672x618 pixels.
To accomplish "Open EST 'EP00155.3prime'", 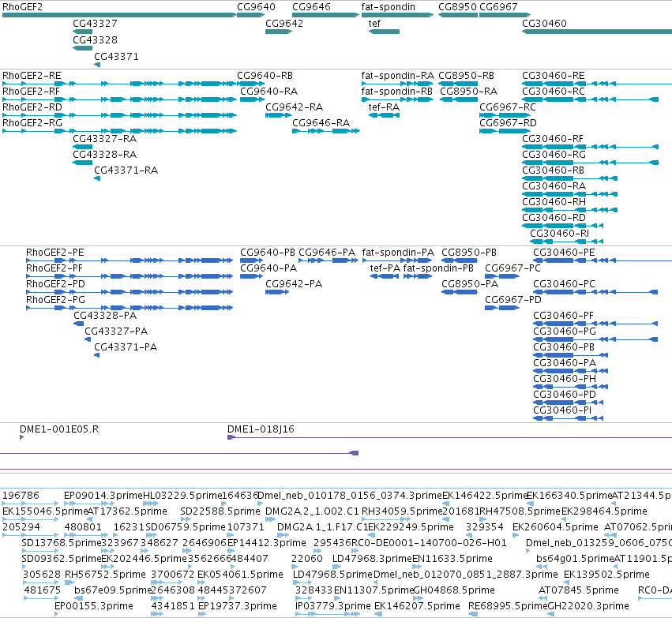I will pos(94,606).
